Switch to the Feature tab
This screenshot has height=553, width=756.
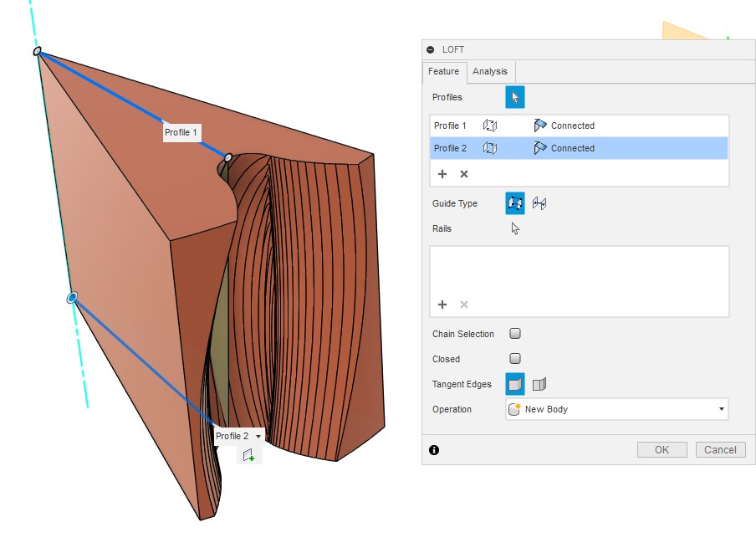tap(443, 72)
